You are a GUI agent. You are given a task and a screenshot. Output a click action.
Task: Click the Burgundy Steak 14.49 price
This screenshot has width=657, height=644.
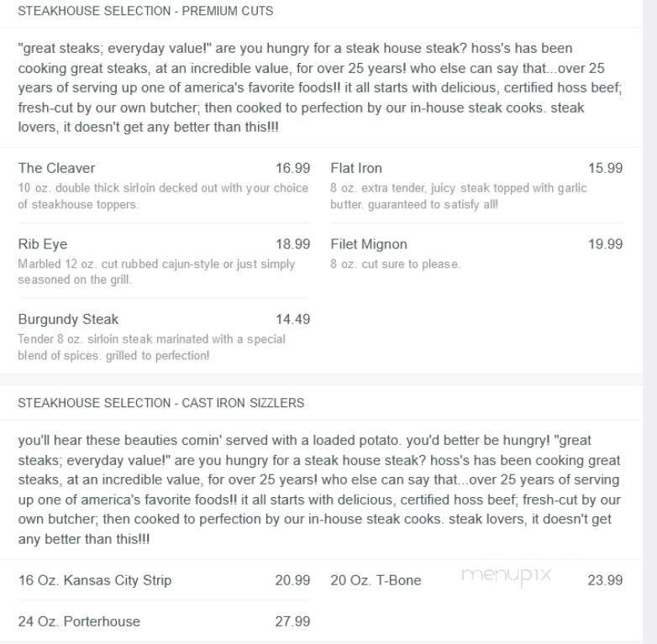click(292, 319)
